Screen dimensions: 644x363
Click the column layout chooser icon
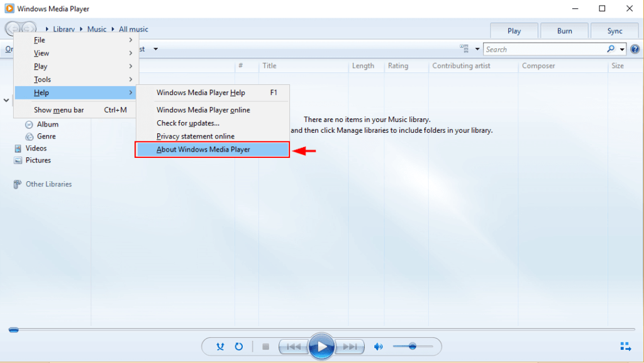(465, 48)
